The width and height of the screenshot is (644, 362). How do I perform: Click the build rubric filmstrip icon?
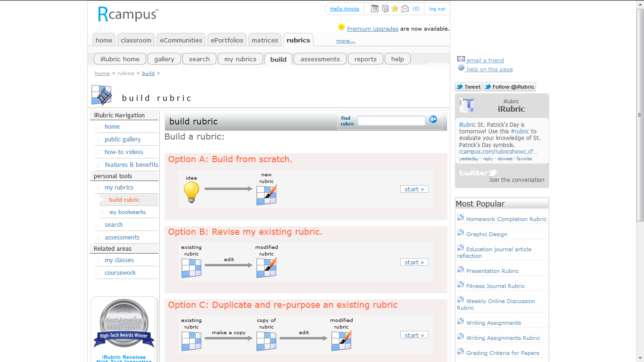(x=101, y=95)
